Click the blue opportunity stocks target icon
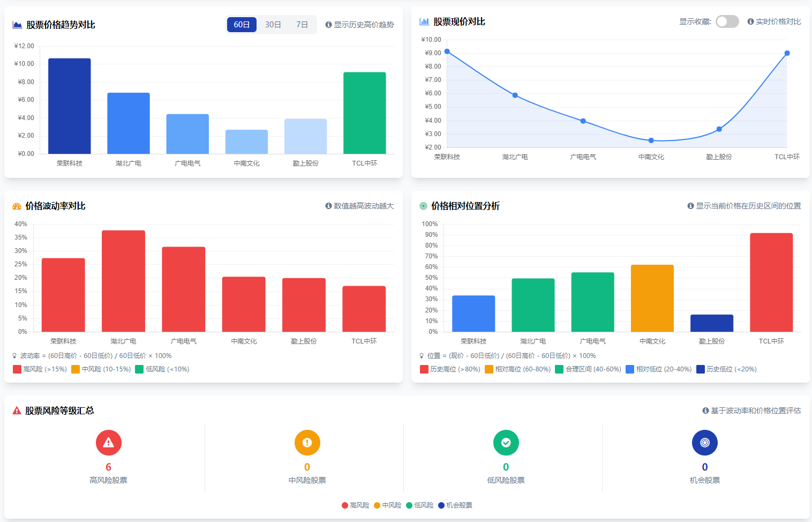The height and width of the screenshot is (522, 812). (x=704, y=443)
